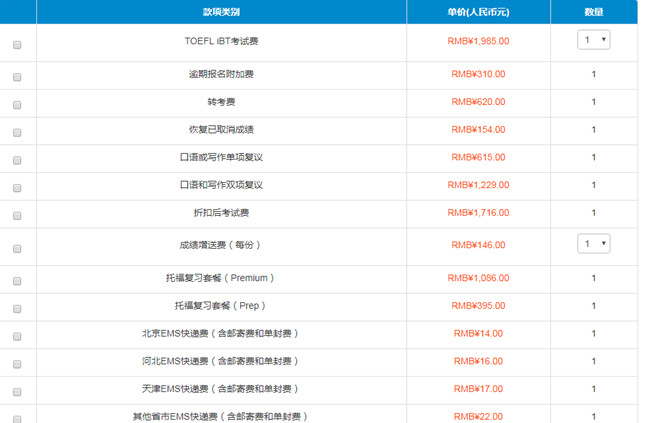Screen dimensions: 650x423
Task: Enable the 恢复已取消成绩 checkbox
Action: (x=17, y=133)
